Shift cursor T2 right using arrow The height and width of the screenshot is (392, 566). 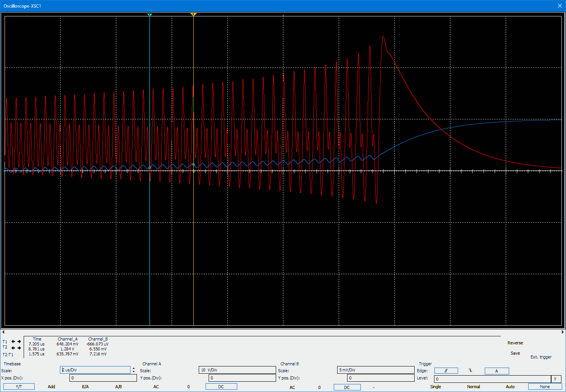coord(19,348)
